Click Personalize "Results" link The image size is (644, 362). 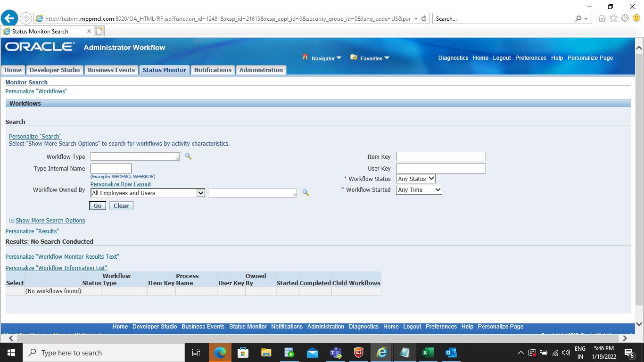[32, 231]
